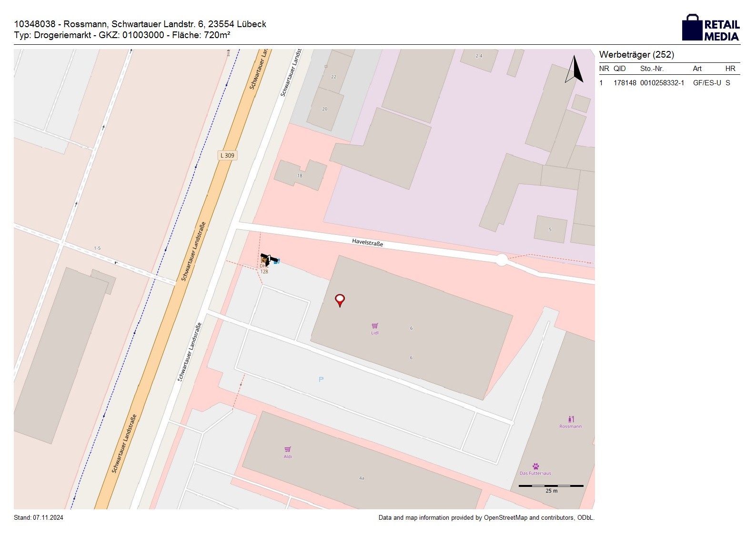Click the Das Futterhaus paw icon
Screen dimensions: 756x535
[x=536, y=466]
